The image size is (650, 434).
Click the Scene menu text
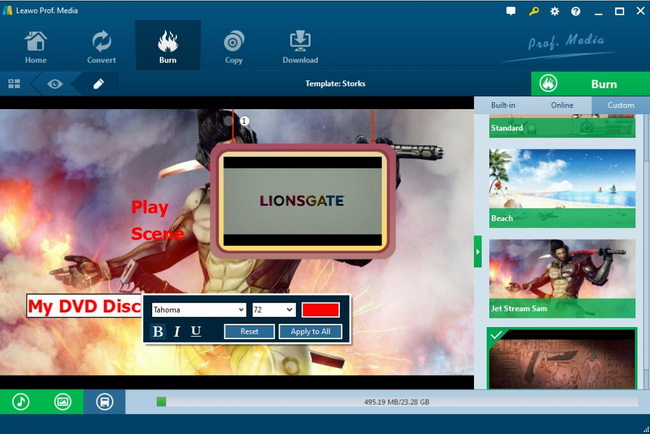(158, 234)
